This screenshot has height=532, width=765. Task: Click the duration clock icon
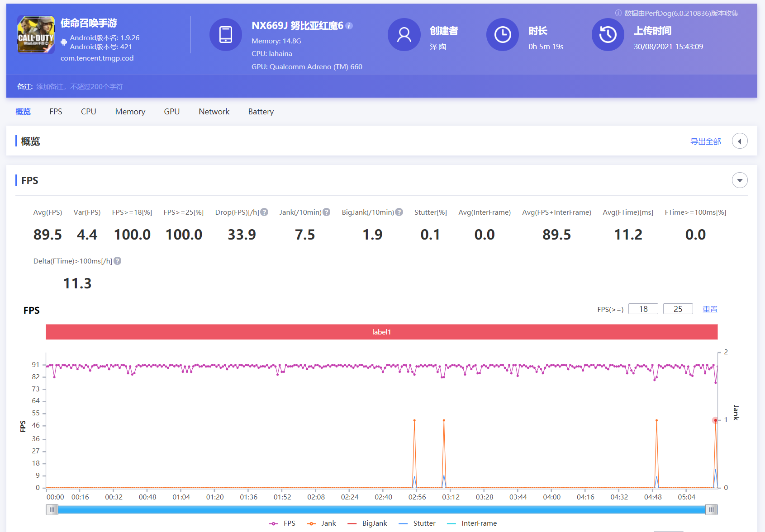pyautogui.click(x=503, y=34)
